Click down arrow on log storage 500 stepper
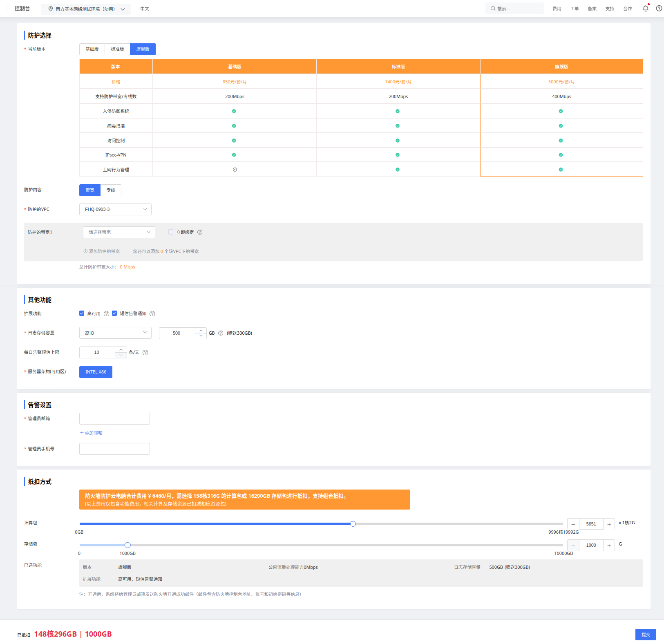The height and width of the screenshot is (644, 664). pos(201,336)
